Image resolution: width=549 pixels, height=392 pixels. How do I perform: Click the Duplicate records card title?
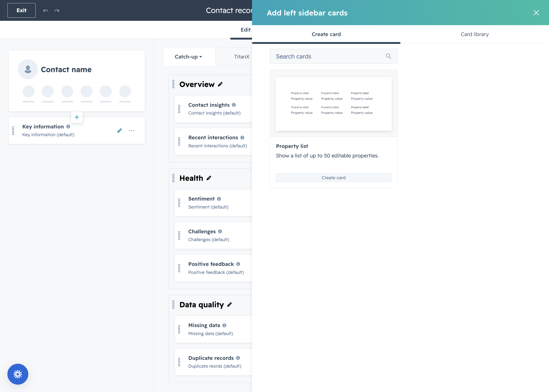tap(211, 358)
